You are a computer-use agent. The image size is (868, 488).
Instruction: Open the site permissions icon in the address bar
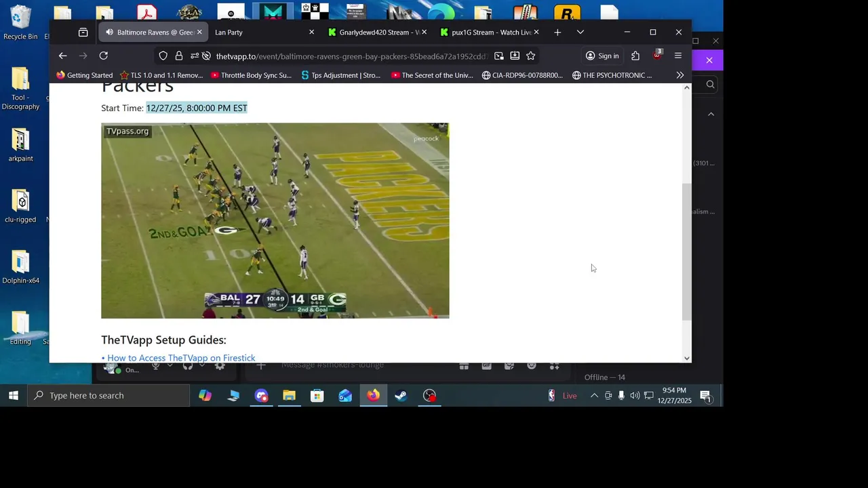coord(195,56)
